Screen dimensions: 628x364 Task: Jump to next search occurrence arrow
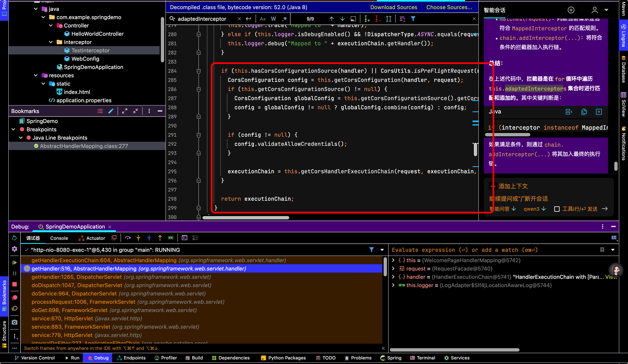(x=342, y=19)
